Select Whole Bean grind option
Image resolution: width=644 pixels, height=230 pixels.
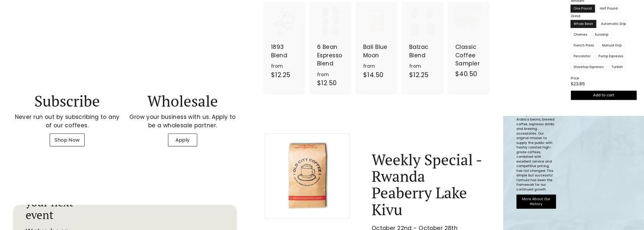coord(583,24)
